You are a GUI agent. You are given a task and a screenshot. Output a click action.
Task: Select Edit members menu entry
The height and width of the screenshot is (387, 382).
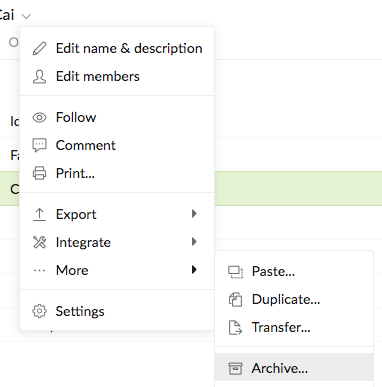click(x=117, y=77)
